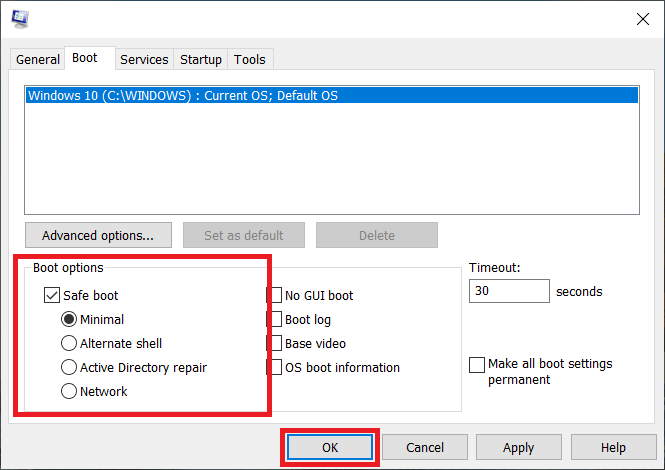Choose Alternate shell safe boot mode
665x470 pixels.
click(69, 344)
